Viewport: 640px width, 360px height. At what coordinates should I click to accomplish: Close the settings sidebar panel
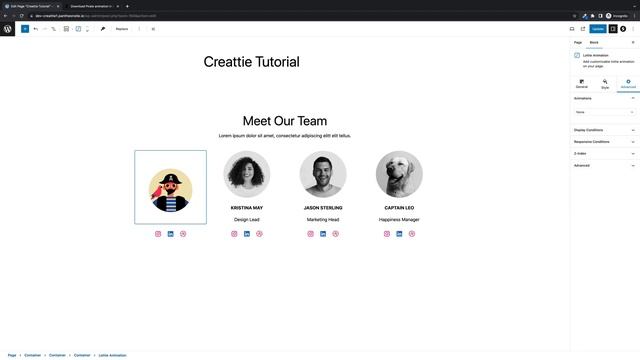633,42
